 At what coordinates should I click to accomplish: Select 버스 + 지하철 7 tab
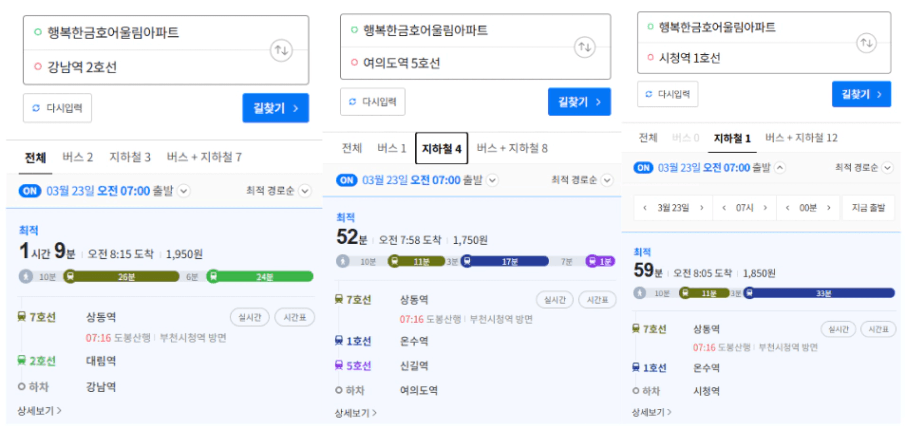click(204, 157)
